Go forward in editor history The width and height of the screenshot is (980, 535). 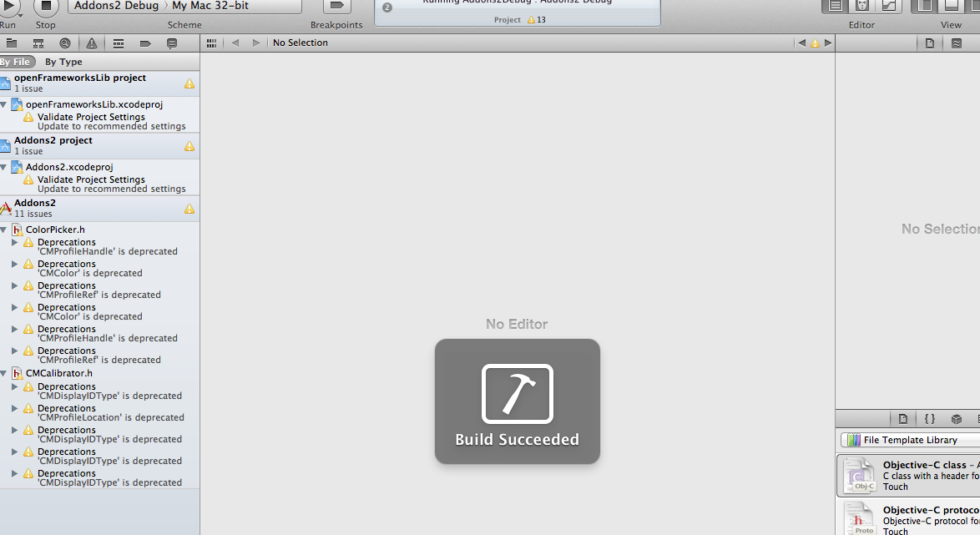(255, 43)
